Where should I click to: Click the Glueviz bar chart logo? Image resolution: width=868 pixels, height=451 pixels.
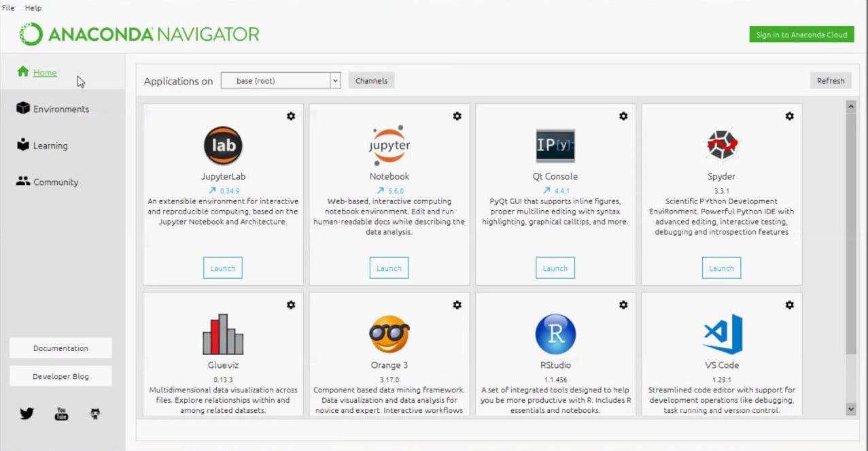click(223, 335)
